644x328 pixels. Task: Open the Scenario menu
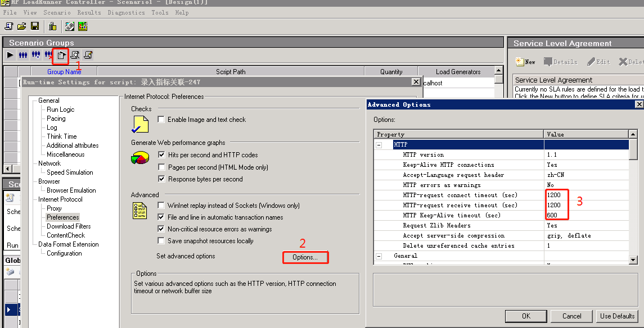click(57, 12)
